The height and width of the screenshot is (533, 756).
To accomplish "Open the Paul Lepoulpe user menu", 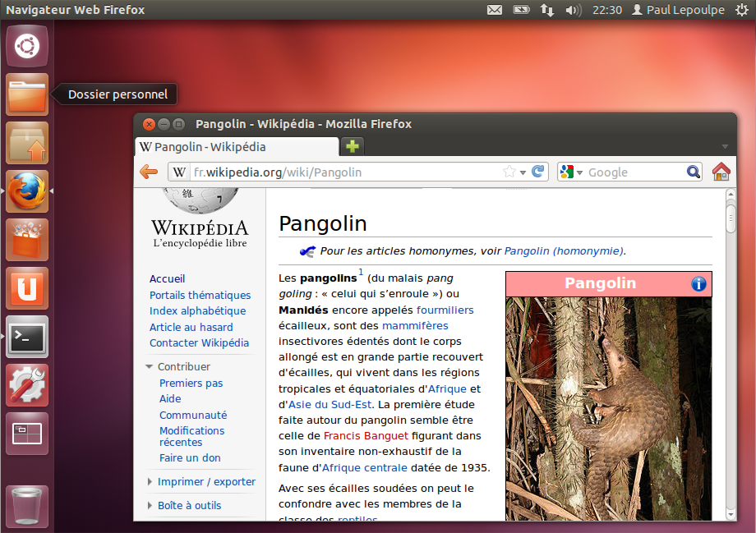I will [x=678, y=10].
